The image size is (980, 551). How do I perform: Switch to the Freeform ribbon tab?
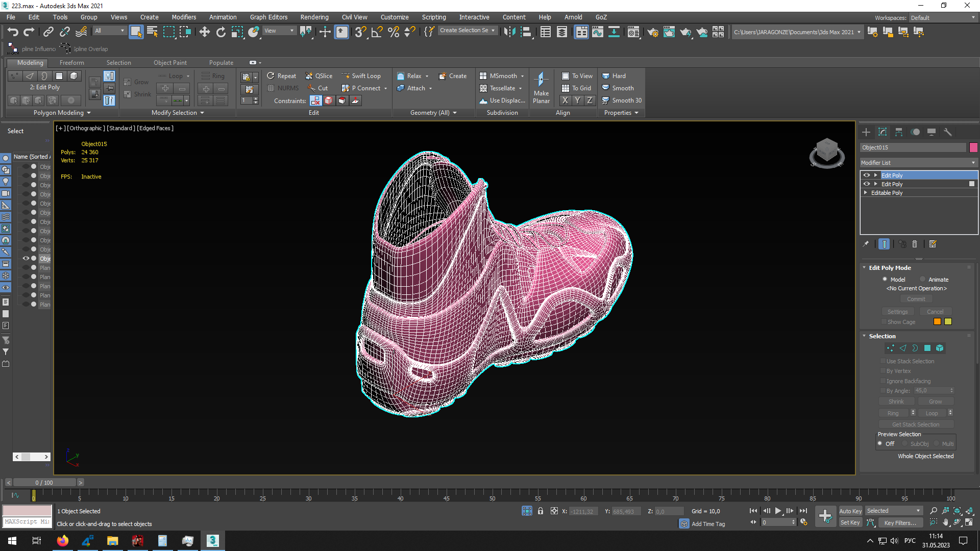pyautogui.click(x=71, y=63)
